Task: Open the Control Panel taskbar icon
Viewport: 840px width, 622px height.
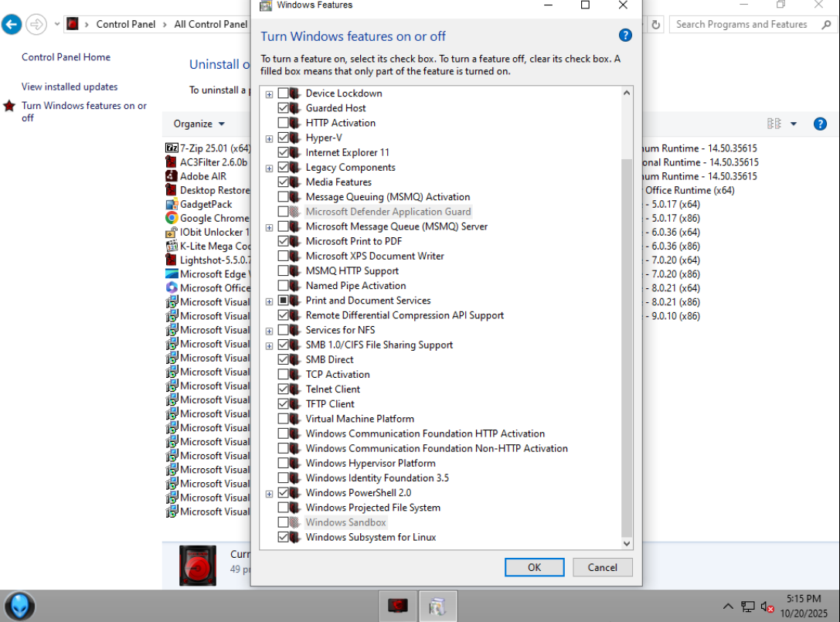Action: coord(437,606)
